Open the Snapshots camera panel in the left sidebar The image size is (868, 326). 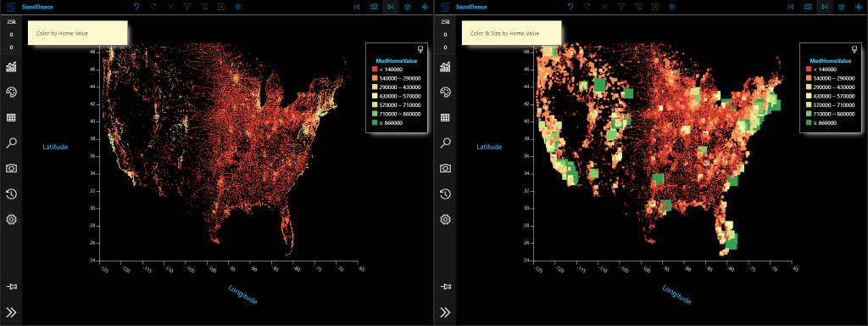tap(11, 168)
